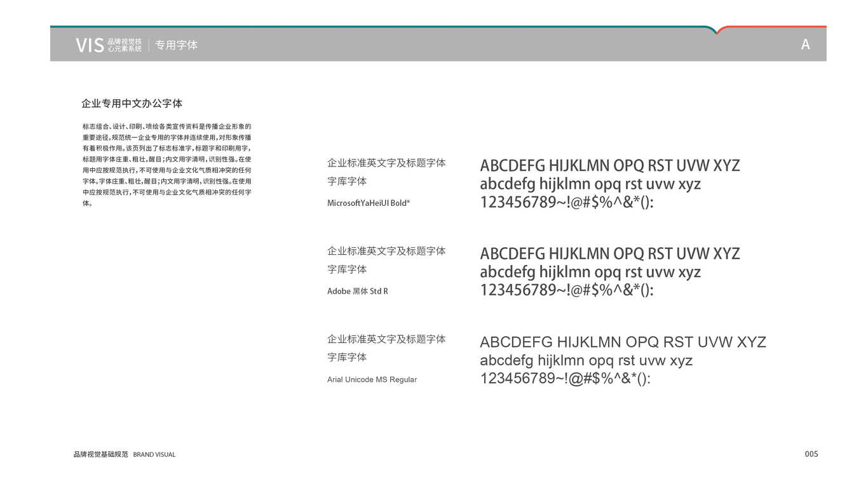Click uppercase ABCDEFG sample in the MicrosoftYaHeiUI row
This screenshot has width=868, height=488.
pos(610,166)
